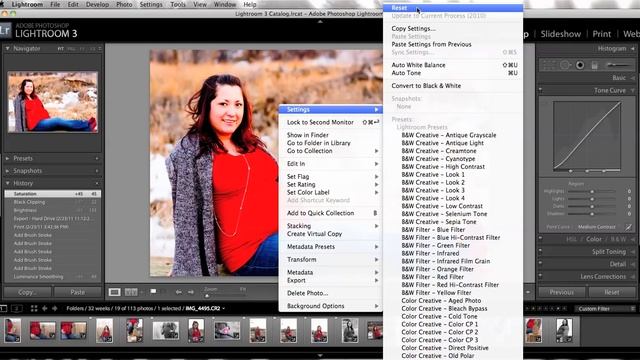Click the Previous button
This screenshot has width=640, height=360.
pyautogui.click(x=562, y=292)
